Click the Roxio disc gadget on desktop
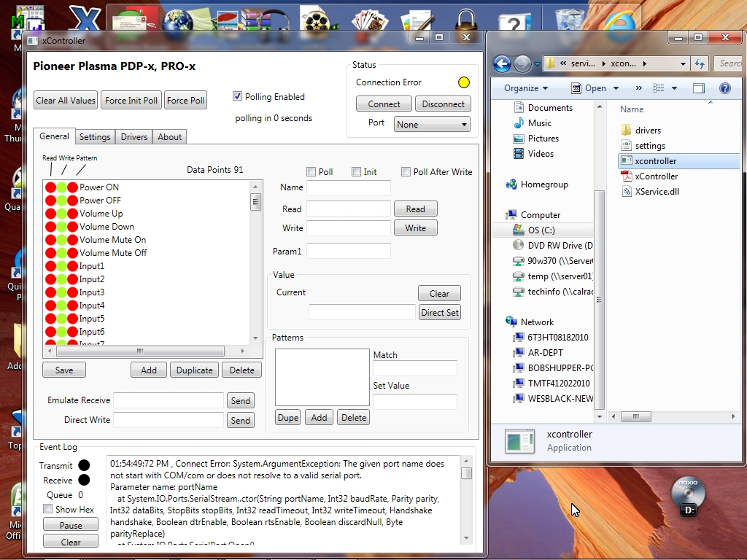Viewport: 747px width, 560px height. coord(688,496)
